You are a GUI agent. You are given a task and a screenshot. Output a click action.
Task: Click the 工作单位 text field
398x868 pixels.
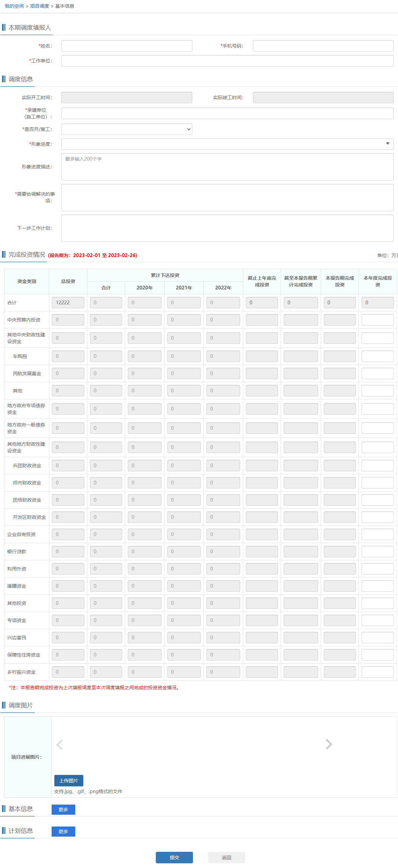pos(227,61)
